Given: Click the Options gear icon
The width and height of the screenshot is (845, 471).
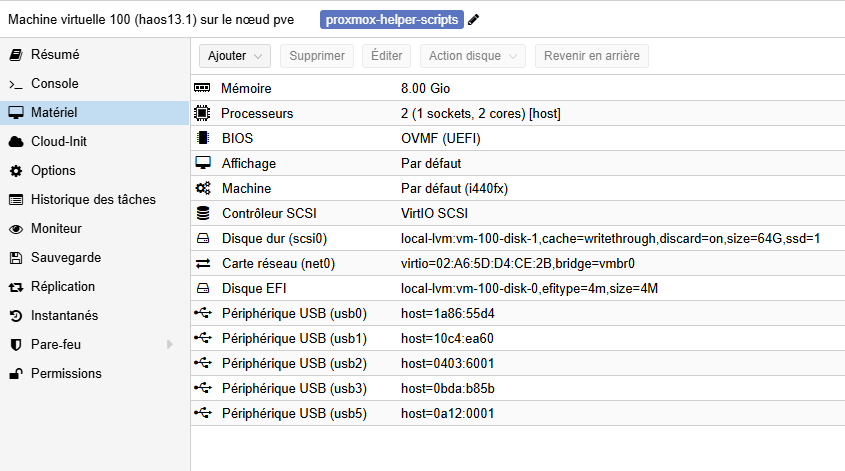Looking at the screenshot, I should [16, 171].
